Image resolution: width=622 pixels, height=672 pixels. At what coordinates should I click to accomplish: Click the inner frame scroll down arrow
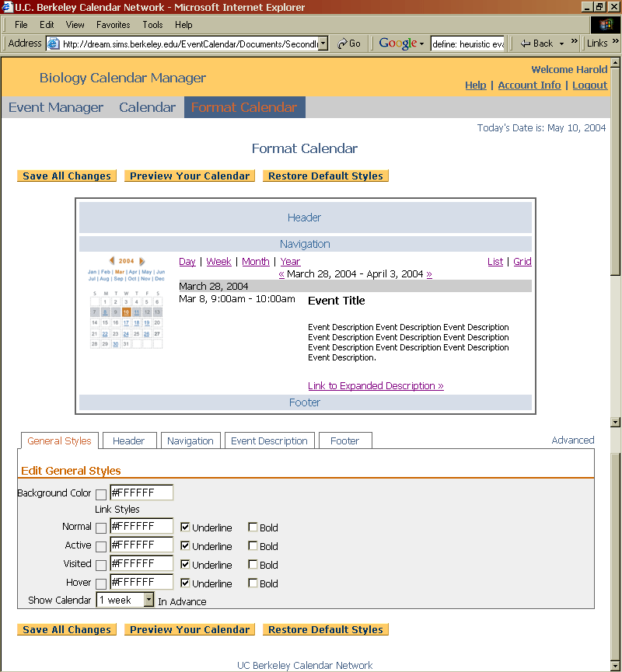click(615, 422)
